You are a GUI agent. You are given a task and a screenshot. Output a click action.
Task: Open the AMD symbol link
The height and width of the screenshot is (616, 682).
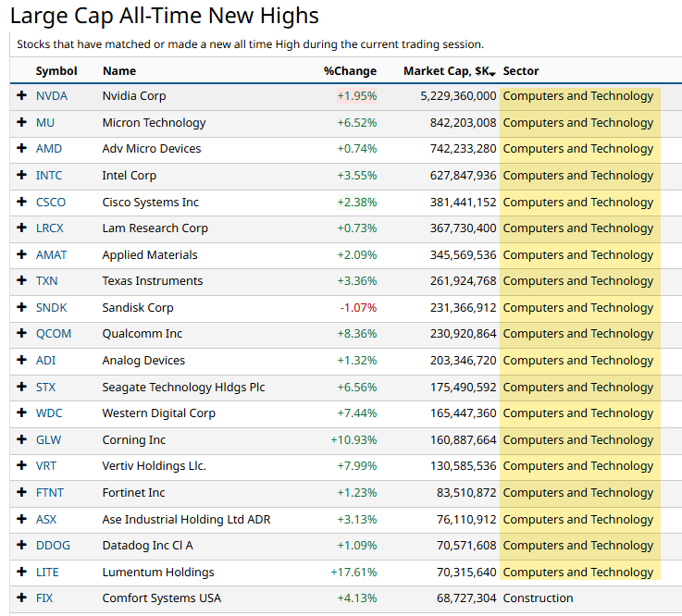(49, 148)
